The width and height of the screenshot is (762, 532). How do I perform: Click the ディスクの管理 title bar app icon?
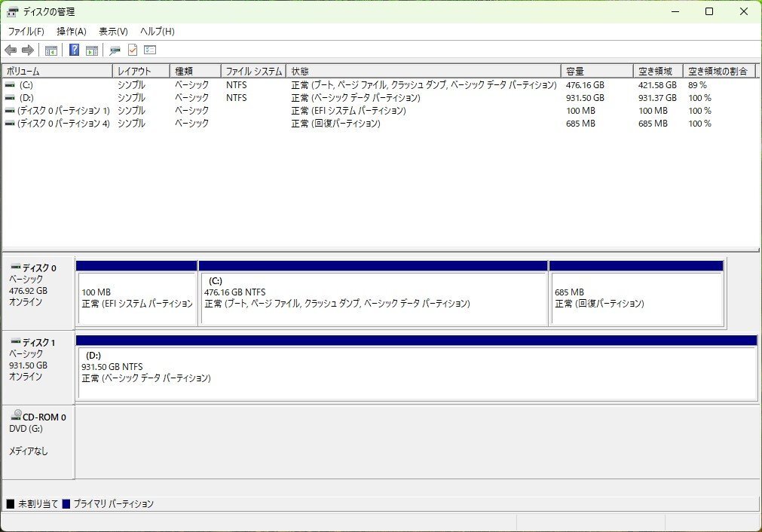click(x=12, y=11)
